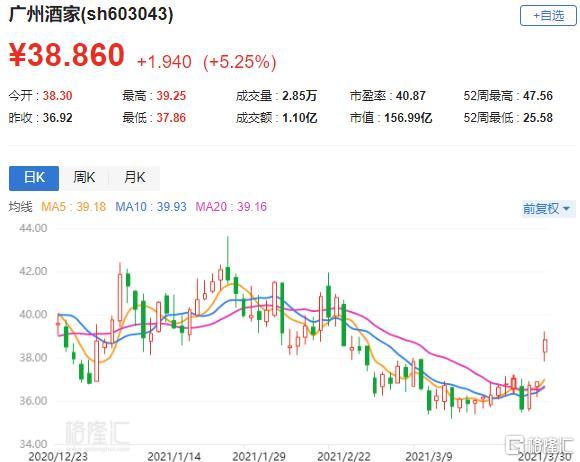Click the MA5 moving average legend
The height and width of the screenshot is (462, 580).
73,206
